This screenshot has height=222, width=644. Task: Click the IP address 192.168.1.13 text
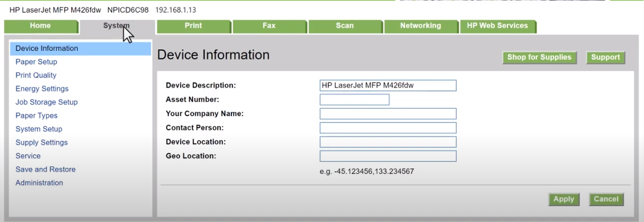point(176,10)
